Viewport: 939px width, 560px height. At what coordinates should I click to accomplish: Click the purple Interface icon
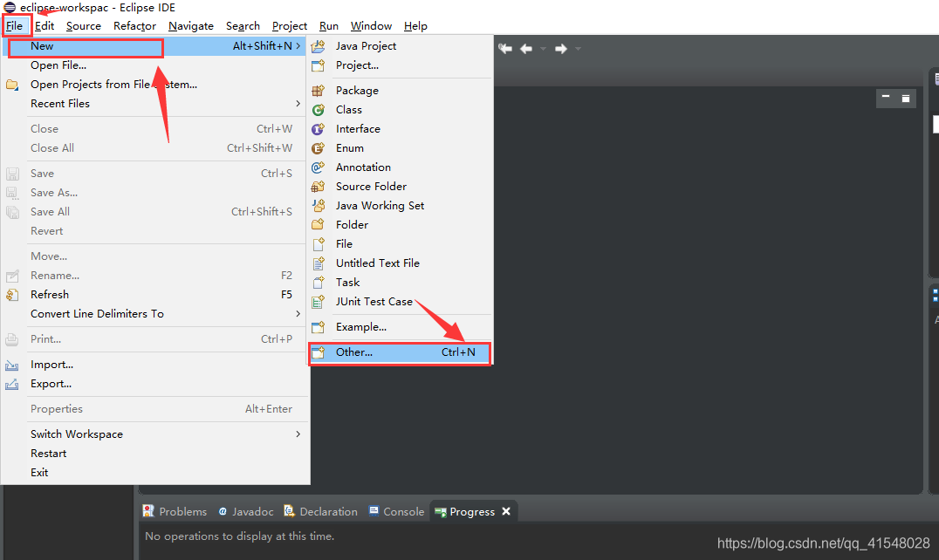coord(318,128)
